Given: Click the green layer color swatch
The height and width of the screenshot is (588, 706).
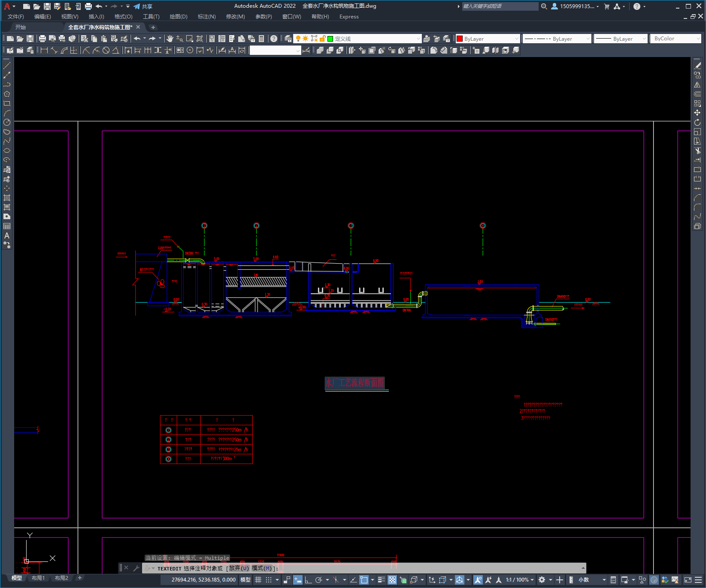Looking at the screenshot, I should 330,39.
